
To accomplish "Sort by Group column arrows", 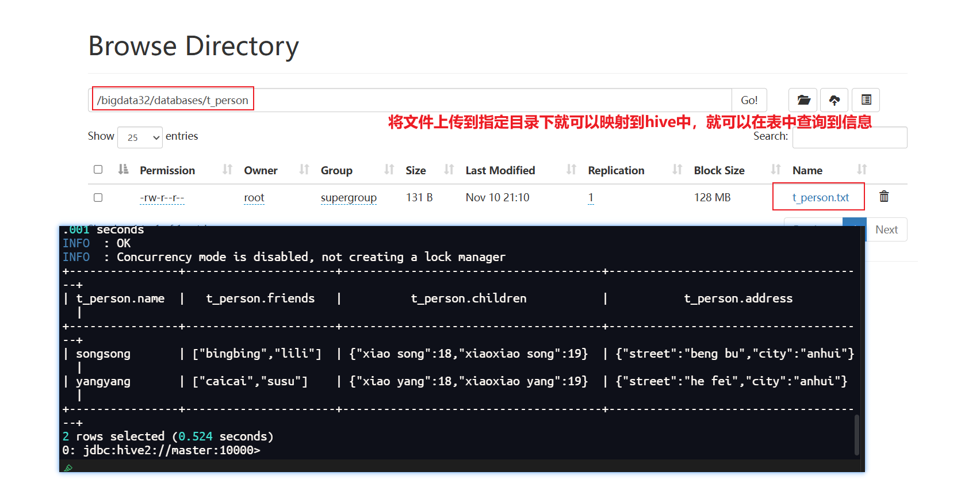I will [389, 170].
